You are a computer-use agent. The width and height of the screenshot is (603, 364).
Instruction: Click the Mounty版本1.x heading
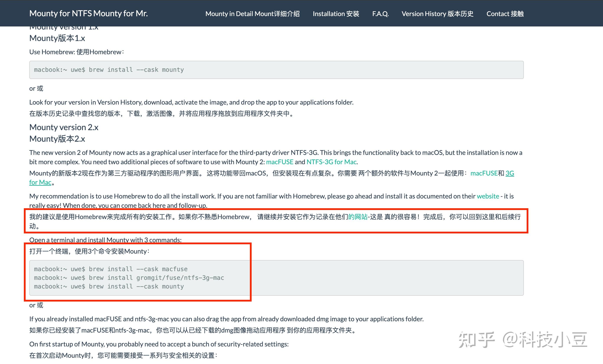tap(57, 38)
